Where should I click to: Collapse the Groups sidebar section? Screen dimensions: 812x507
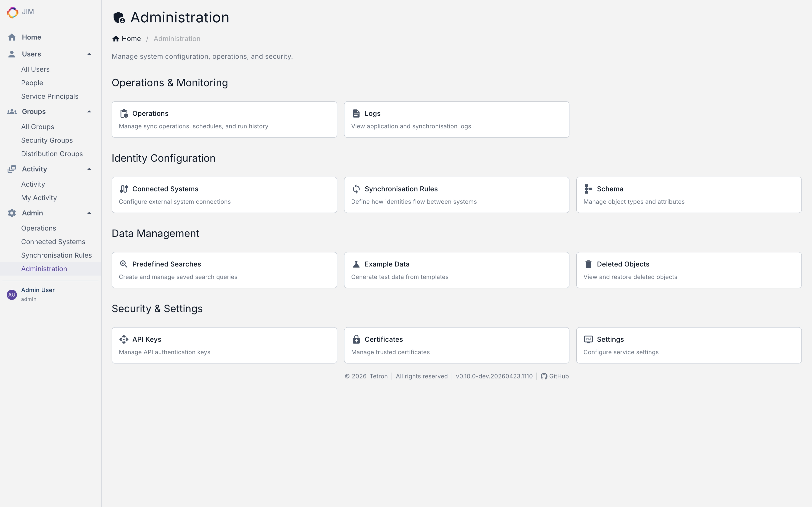[89, 112]
